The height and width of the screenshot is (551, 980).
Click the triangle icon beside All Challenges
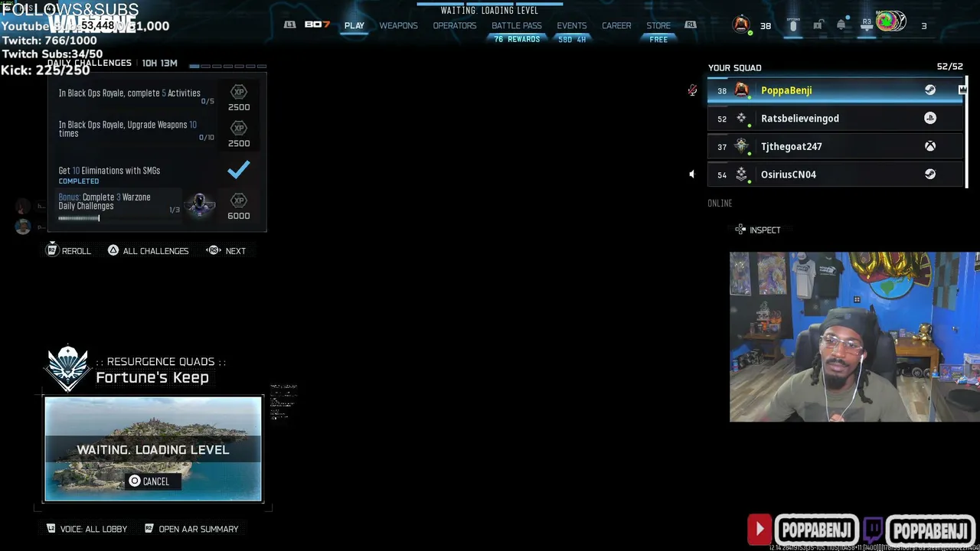pos(113,250)
